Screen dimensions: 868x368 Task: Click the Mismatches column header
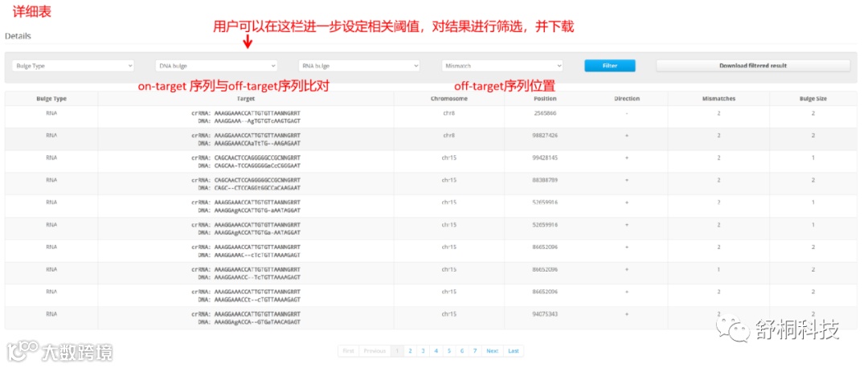coord(719,99)
